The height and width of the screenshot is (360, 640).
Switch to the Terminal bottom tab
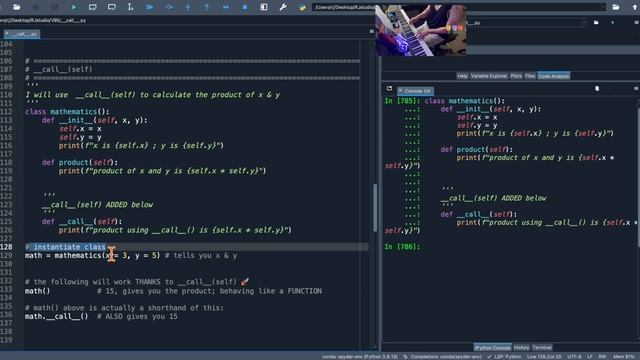(542, 347)
